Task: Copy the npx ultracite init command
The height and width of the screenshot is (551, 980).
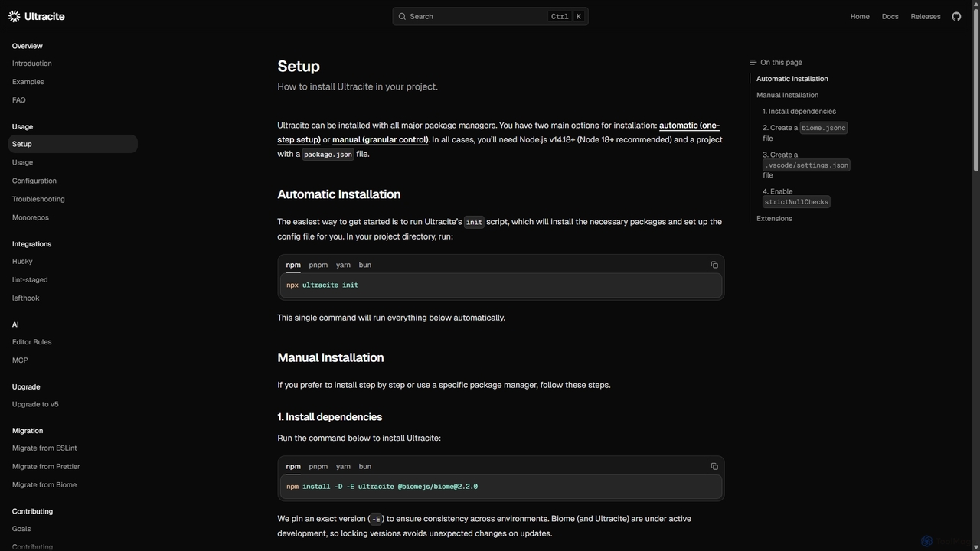Action: click(x=714, y=265)
